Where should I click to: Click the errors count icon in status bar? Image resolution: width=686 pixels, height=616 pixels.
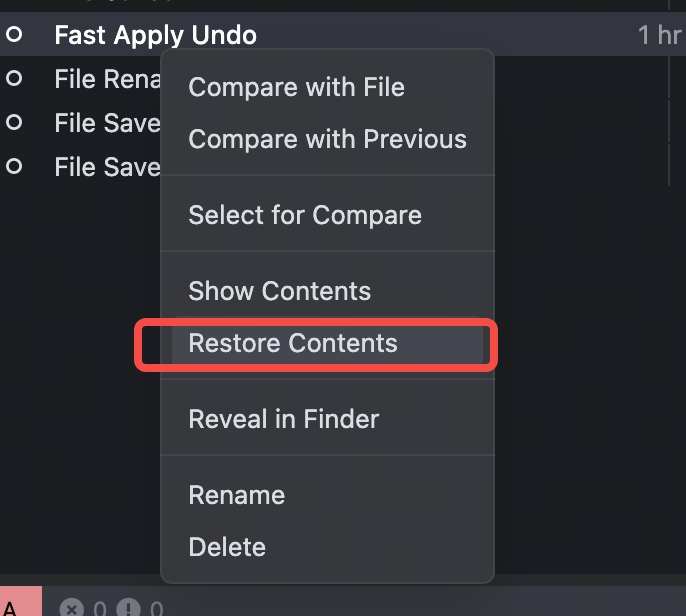pyautogui.click(x=71, y=607)
